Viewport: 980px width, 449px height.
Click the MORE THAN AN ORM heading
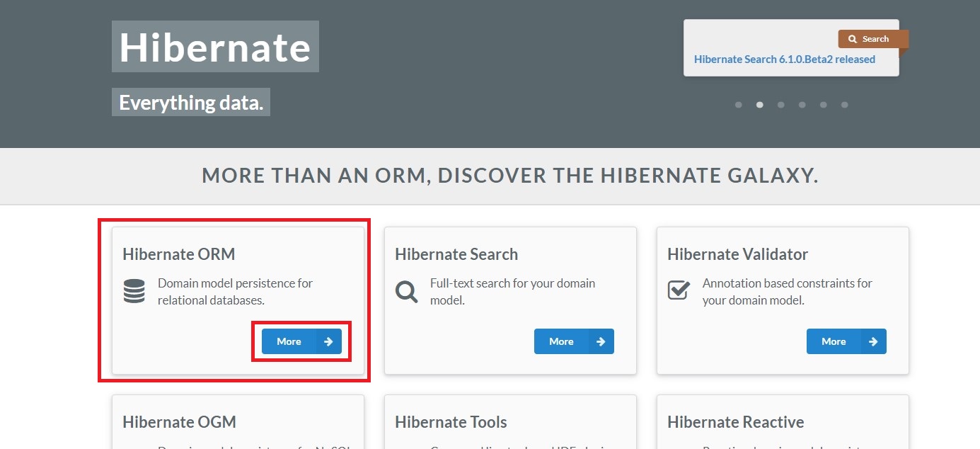tap(510, 176)
